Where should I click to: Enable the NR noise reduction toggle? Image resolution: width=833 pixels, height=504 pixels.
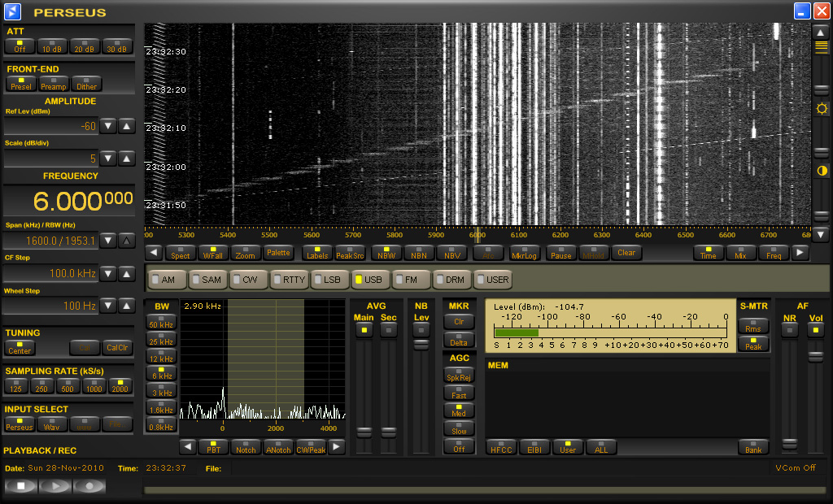tap(789, 330)
